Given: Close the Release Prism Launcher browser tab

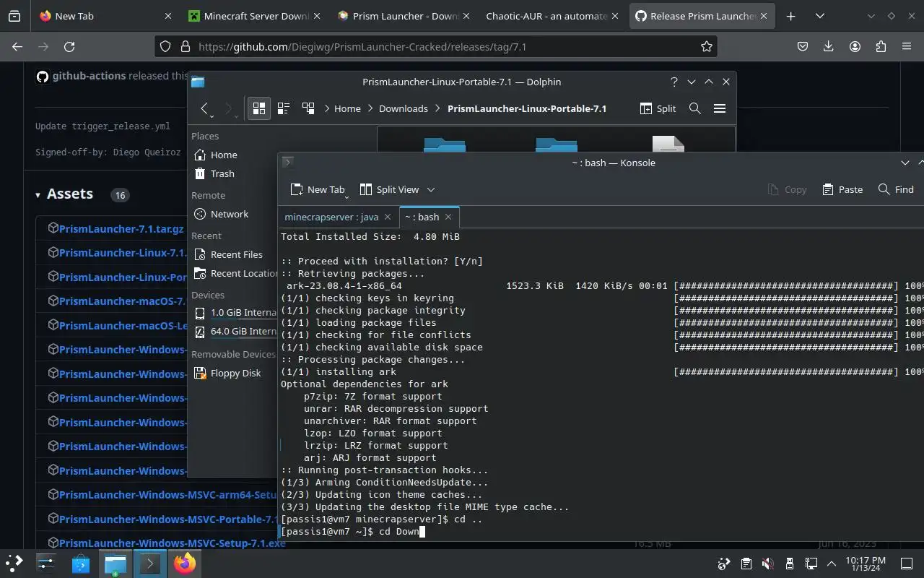Looking at the screenshot, I should [764, 16].
